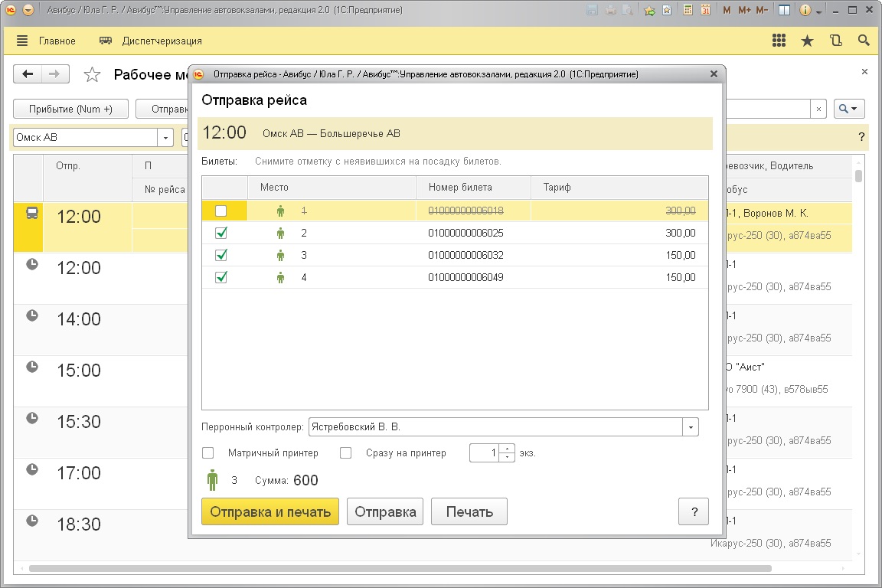Open the functions grid menu icon

pyautogui.click(x=779, y=41)
